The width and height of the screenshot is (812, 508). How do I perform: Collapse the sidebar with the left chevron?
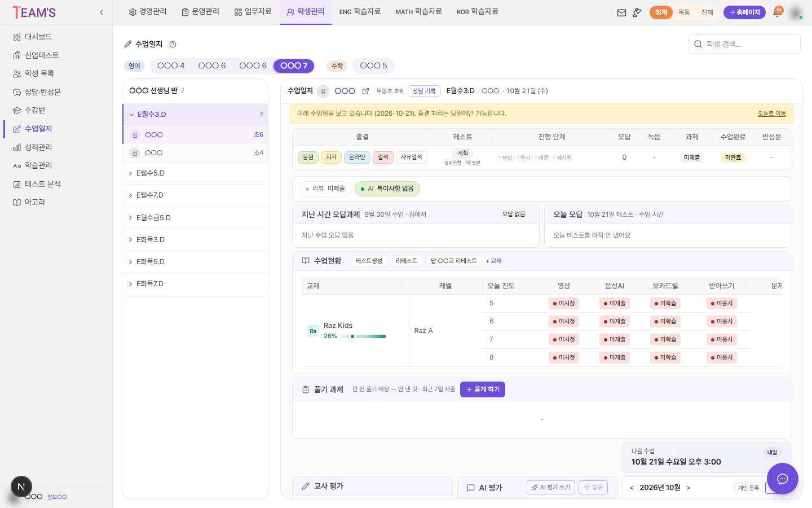101,12
